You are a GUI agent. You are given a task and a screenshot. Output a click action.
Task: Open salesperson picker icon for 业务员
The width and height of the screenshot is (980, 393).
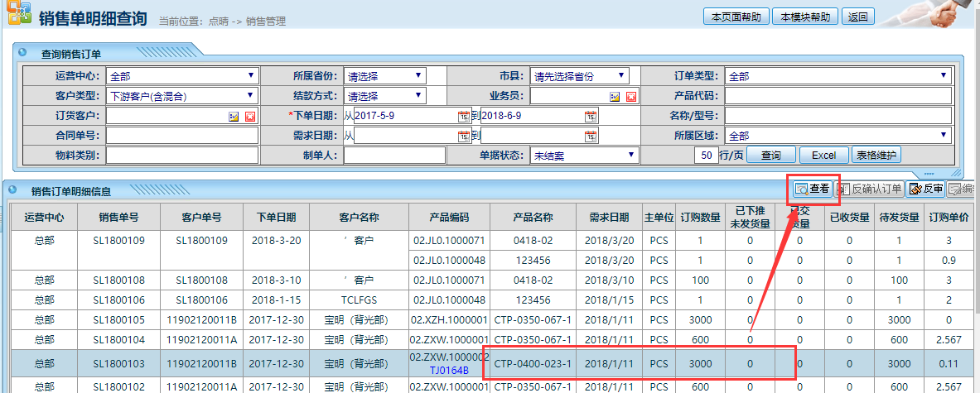click(x=615, y=97)
